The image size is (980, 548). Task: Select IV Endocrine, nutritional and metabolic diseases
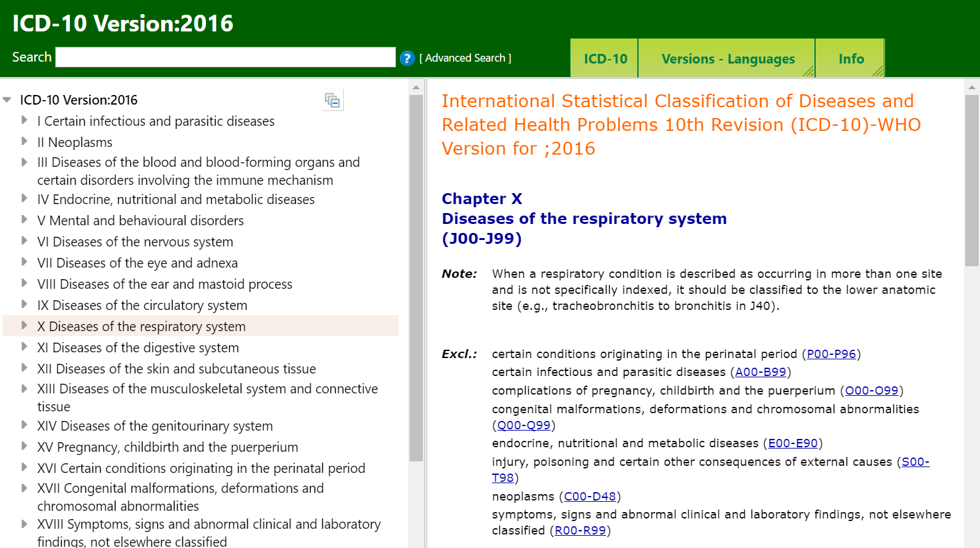(176, 200)
